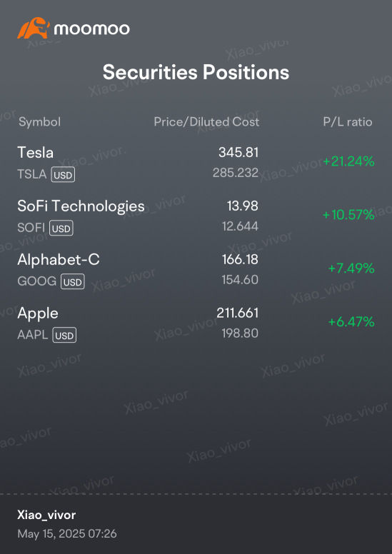Click the Symbol column header
392x554 pixels.
39,122
